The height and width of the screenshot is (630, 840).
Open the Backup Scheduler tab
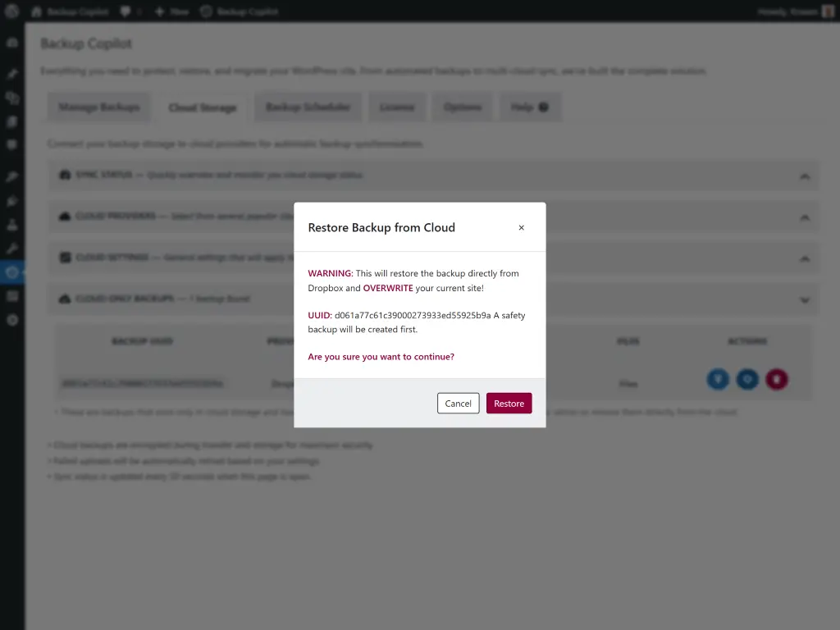pyautogui.click(x=308, y=106)
